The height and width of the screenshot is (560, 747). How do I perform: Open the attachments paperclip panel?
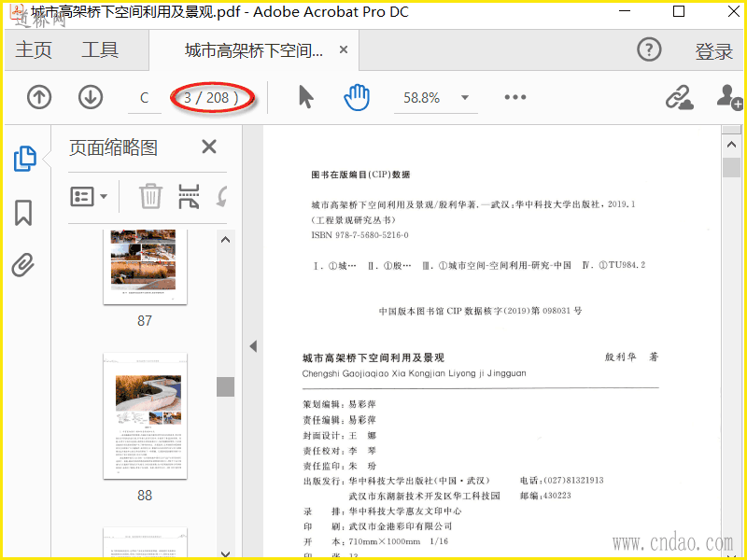[x=23, y=265]
